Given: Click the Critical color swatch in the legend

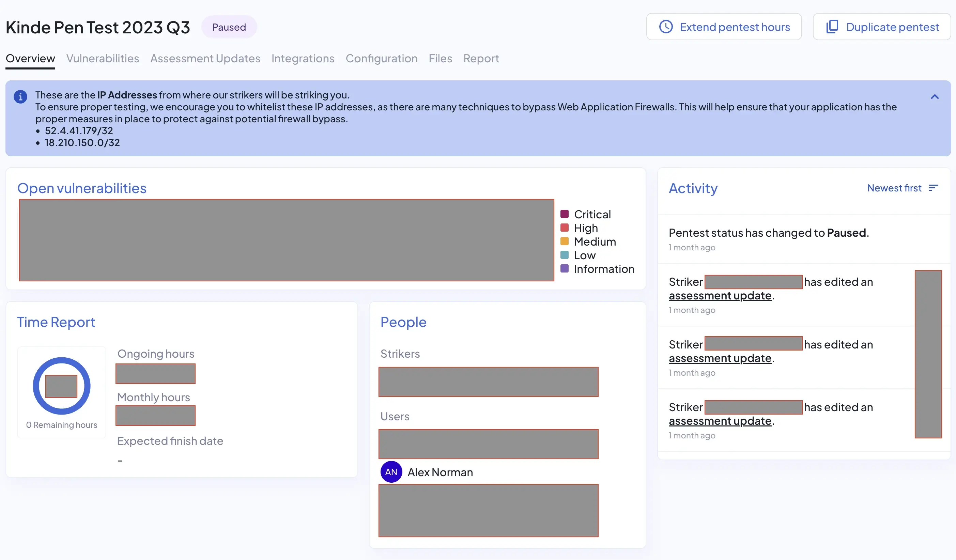Looking at the screenshot, I should 565,215.
